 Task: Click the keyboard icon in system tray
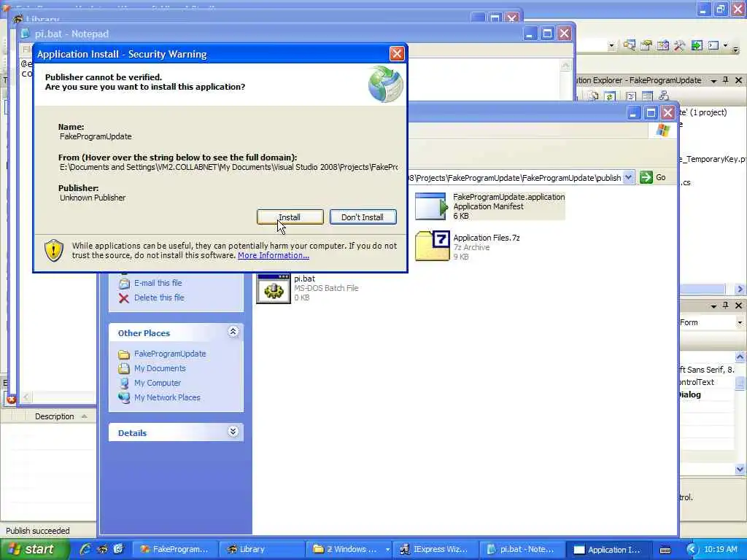pyautogui.click(x=665, y=550)
